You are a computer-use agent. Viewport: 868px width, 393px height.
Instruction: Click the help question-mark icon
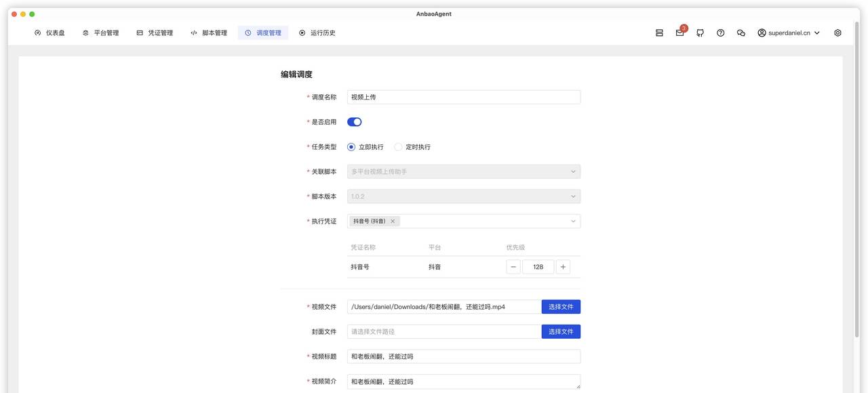719,32
